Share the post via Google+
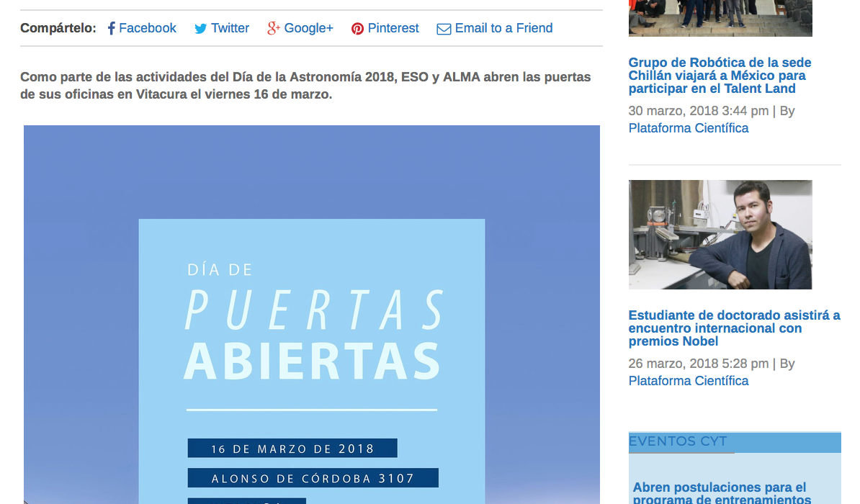Viewport: 860px width, 504px height. click(x=308, y=28)
